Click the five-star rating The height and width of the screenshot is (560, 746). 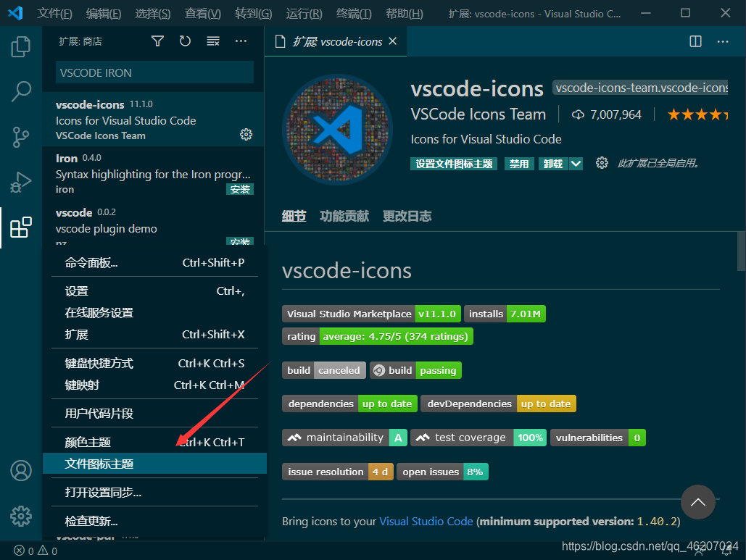697,114
